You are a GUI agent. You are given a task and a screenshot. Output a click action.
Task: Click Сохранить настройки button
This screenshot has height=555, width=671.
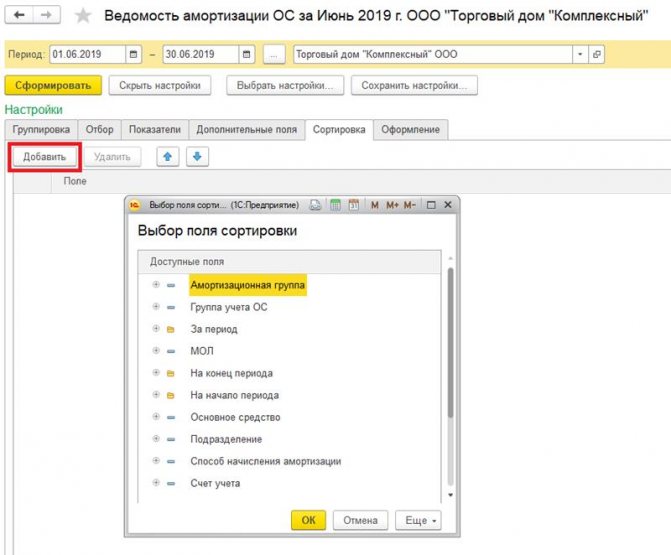(414, 85)
